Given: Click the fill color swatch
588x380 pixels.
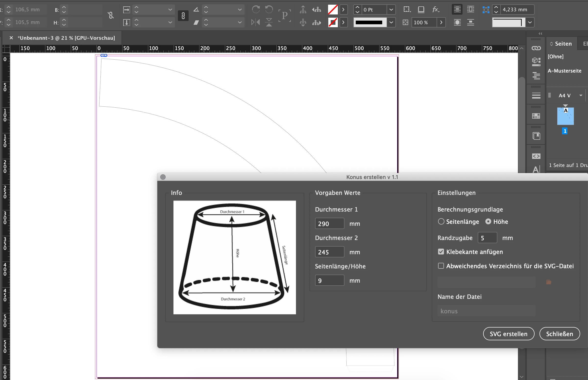Looking at the screenshot, I should click(333, 10).
